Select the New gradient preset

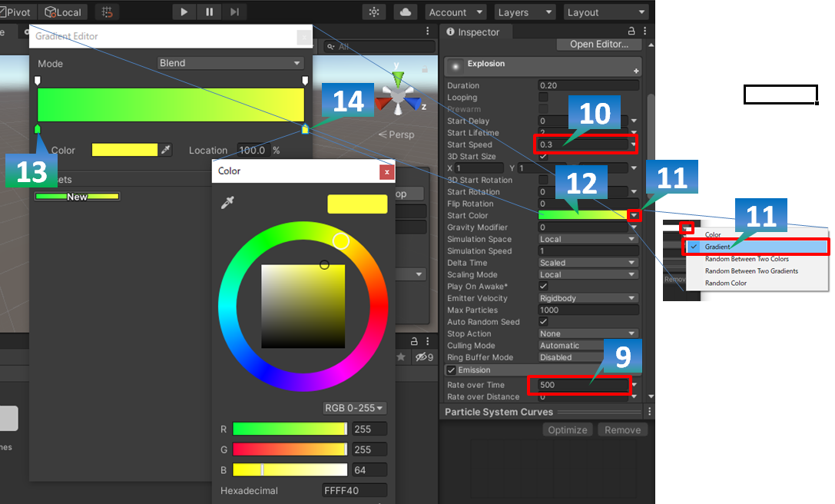click(x=78, y=197)
